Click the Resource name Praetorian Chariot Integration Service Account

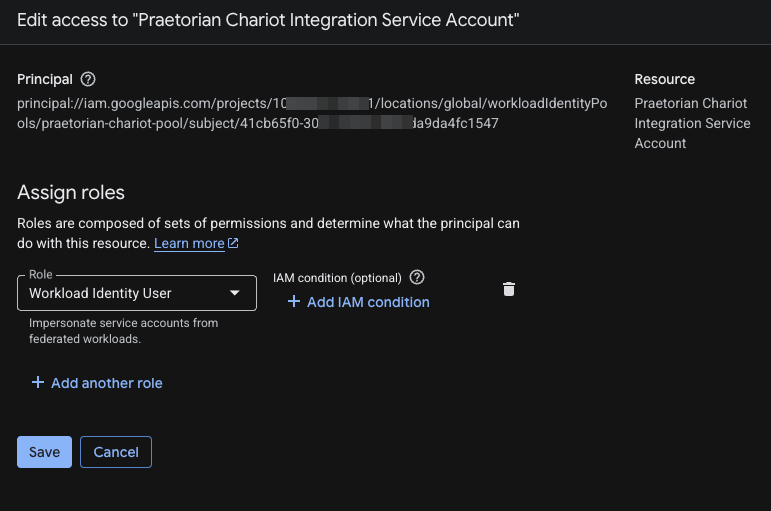(692, 123)
